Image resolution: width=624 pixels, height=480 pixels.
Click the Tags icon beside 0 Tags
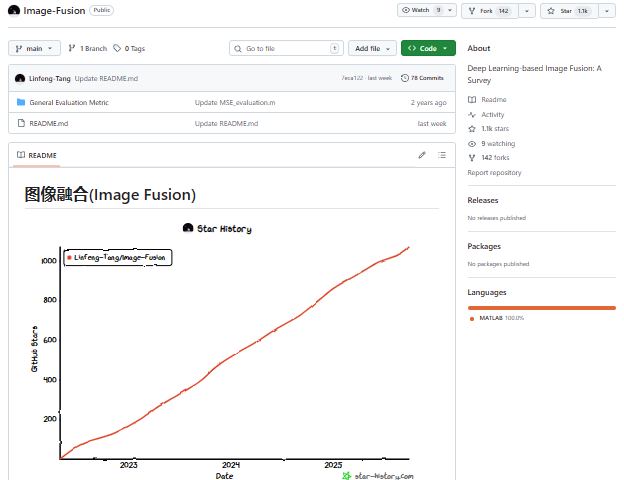tap(117, 48)
